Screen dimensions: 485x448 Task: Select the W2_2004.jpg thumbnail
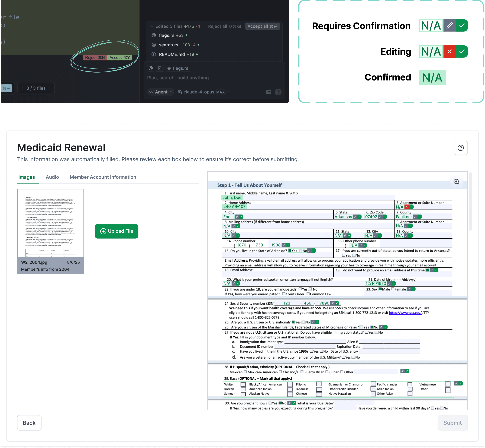coord(50,223)
